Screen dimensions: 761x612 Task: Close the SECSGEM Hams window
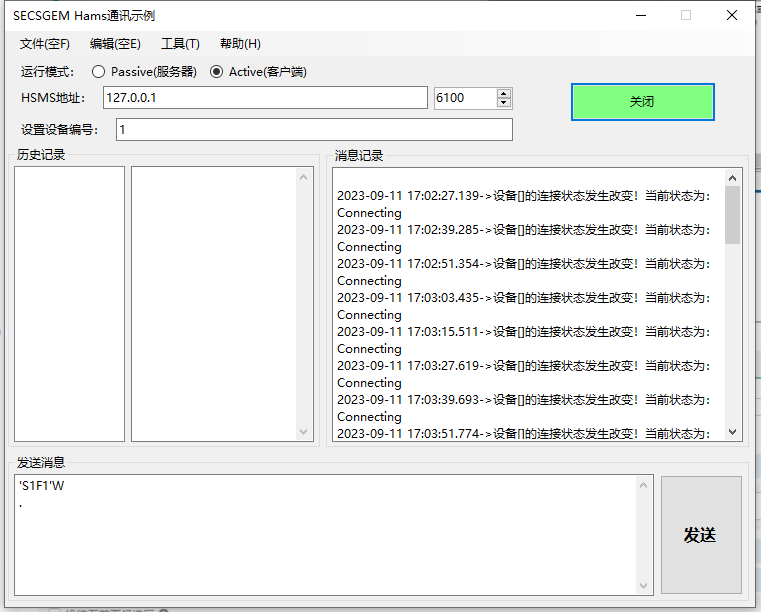tap(732, 16)
